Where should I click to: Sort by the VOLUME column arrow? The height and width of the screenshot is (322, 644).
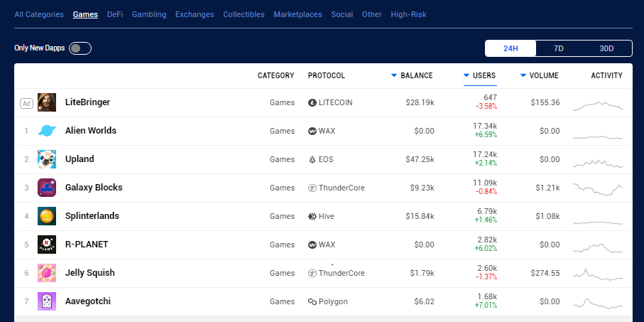click(523, 75)
